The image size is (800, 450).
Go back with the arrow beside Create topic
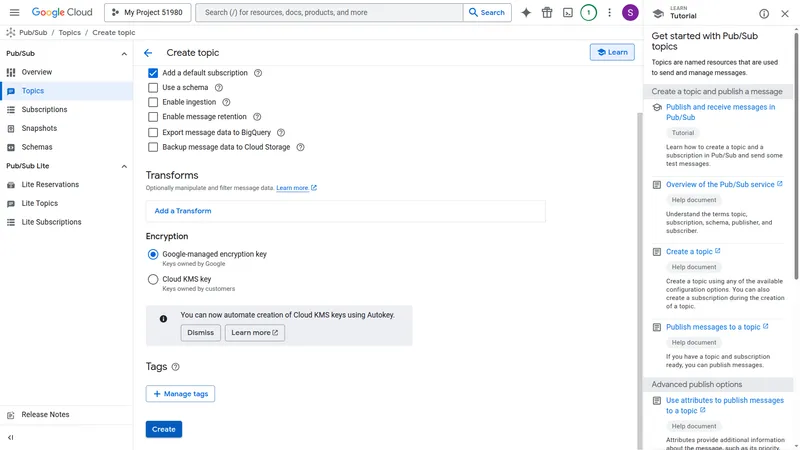coord(148,53)
